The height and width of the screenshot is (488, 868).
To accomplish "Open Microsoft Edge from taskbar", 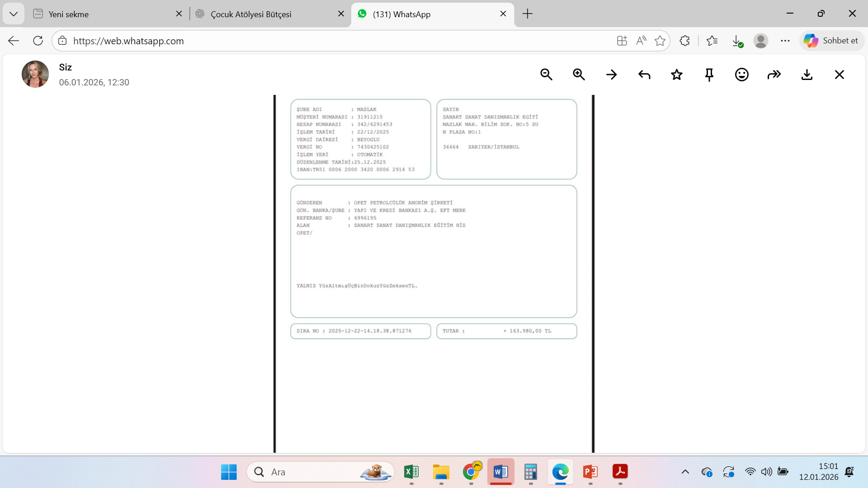I will coord(561,472).
